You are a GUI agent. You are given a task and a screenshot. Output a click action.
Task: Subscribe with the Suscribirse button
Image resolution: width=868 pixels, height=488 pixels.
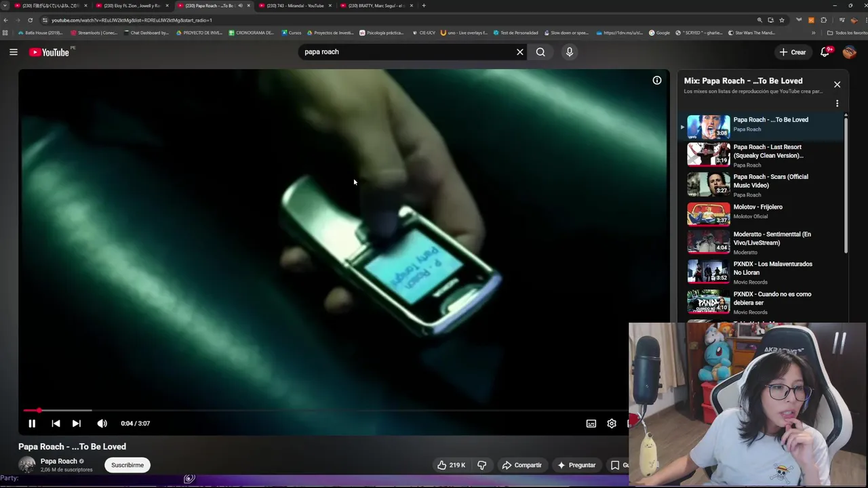tap(127, 465)
